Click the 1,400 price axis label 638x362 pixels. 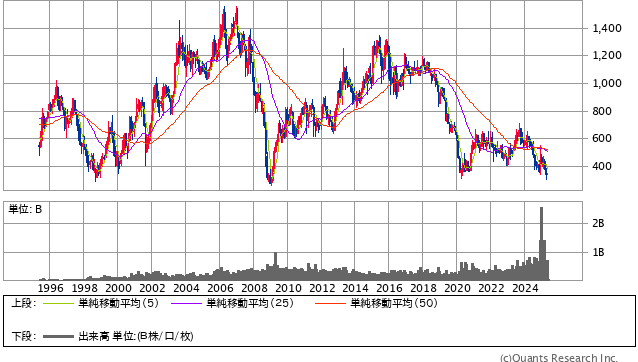pos(607,28)
